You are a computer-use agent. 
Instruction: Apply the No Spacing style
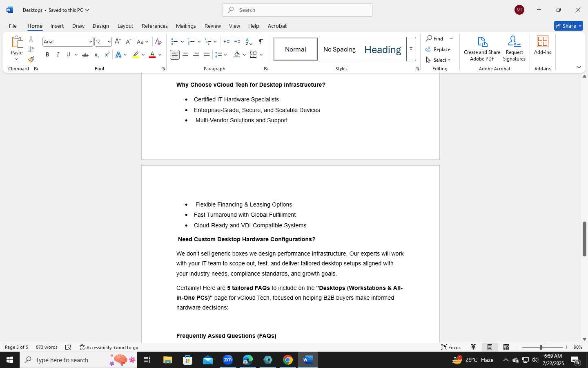[x=339, y=49]
